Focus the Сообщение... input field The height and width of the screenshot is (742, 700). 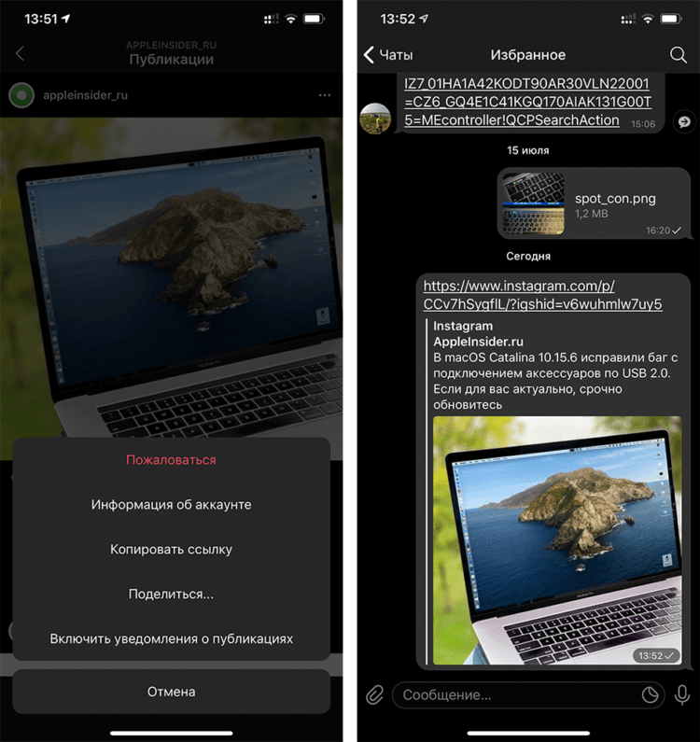(x=528, y=694)
